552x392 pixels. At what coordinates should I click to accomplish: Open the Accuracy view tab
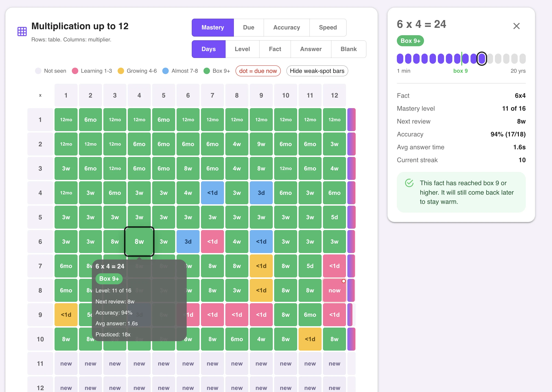click(x=286, y=28)
